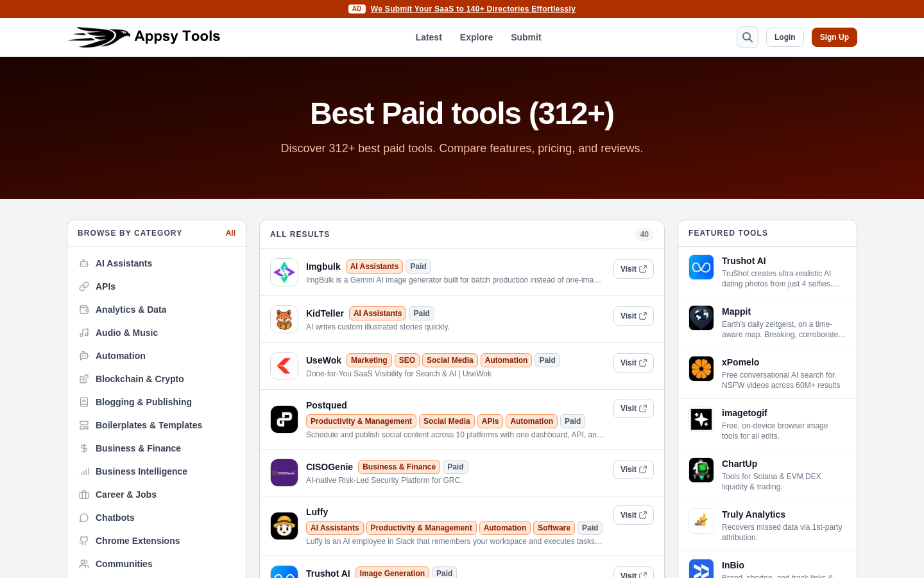
Task: Open the search icon button
Action: click(x=748, y=37)
